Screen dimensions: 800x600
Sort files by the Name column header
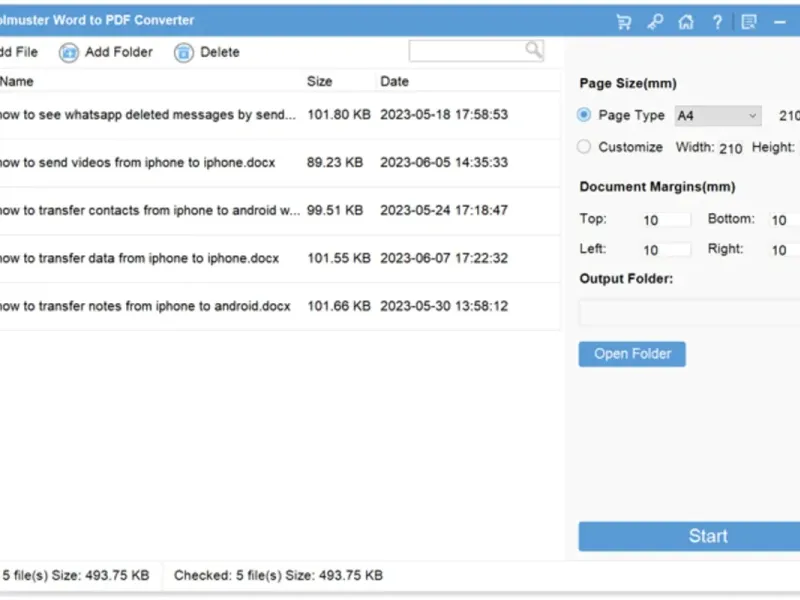(16, 82)
